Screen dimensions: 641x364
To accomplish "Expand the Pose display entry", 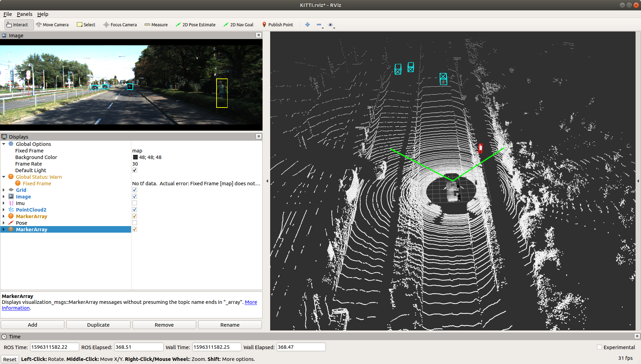I will coord(3,223).
